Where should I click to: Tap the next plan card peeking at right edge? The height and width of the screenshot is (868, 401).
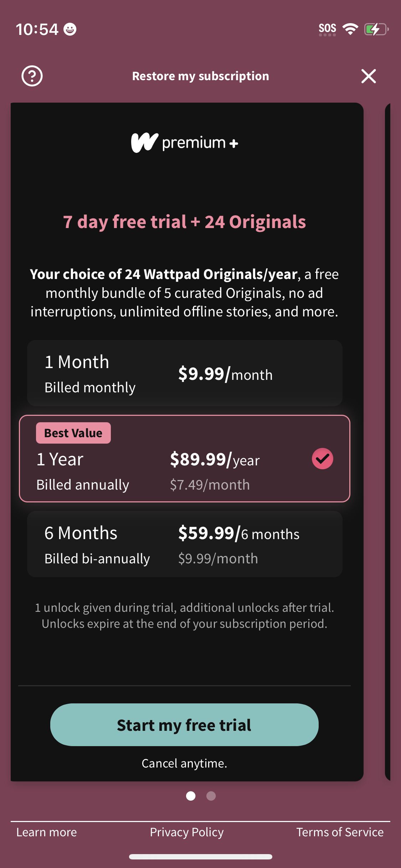[389, 442]
